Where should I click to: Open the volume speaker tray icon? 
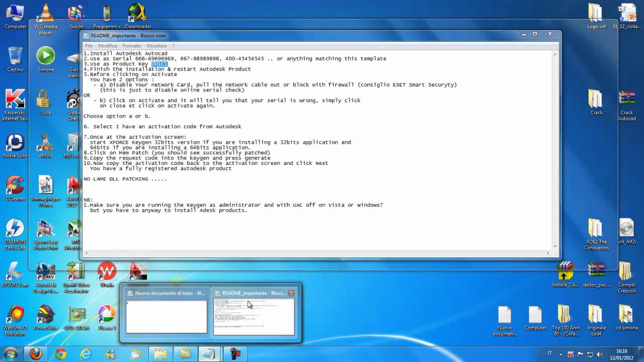click(x=599, y=354)
